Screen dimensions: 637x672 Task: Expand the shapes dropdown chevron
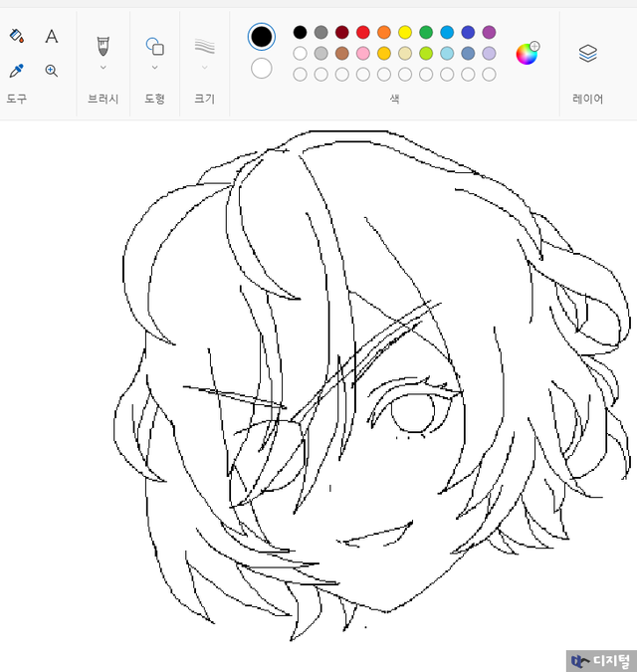(x=154, y=68)
